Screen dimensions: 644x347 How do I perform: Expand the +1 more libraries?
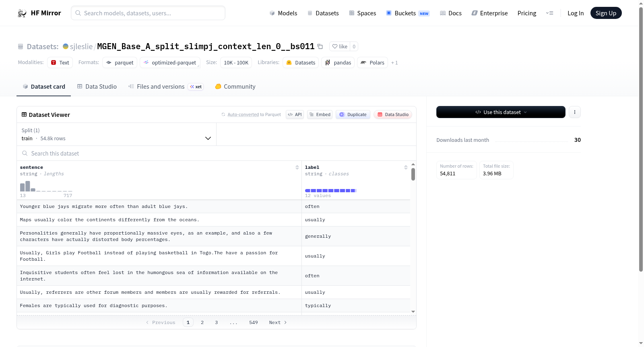(394, 63)
